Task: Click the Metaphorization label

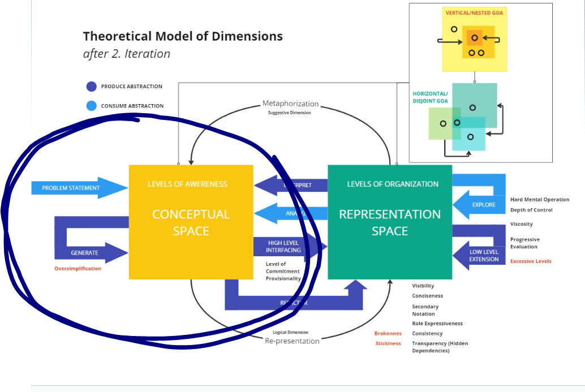Action: (x=290, y=104)
